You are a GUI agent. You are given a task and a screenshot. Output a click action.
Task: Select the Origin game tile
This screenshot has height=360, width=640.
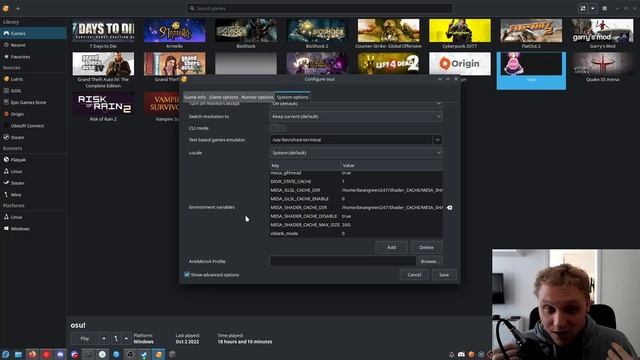coord(460,64)
